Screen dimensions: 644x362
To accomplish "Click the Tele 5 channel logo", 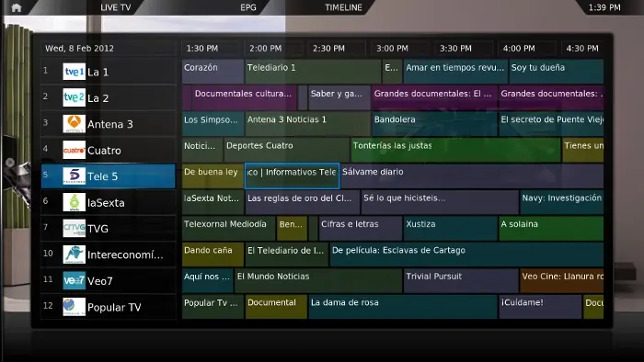I will (74, 175).
